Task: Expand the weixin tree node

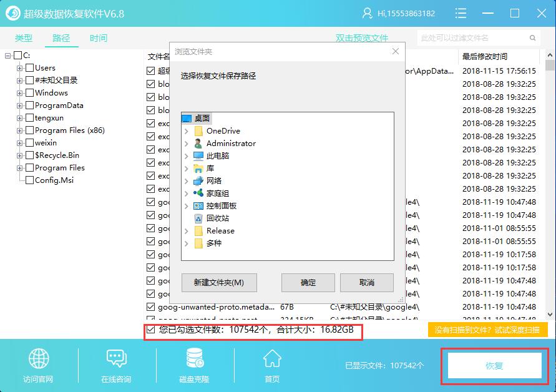Action: [19, 143]
